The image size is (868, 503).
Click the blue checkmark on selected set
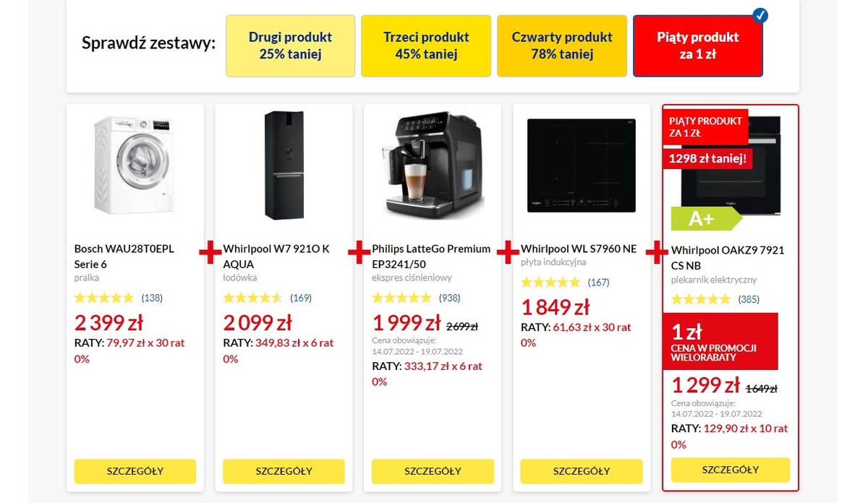[760, 15]
